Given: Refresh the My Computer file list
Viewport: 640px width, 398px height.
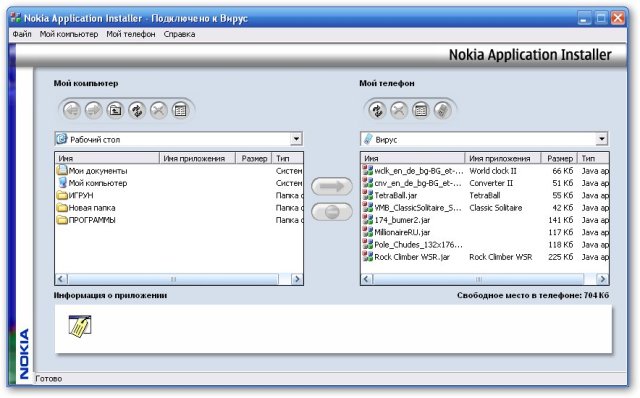Looking at the screenshot, I should click(137, 110).
